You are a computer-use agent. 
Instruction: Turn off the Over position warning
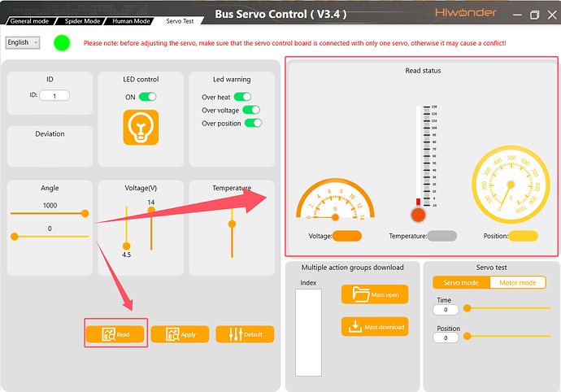pyautogui.click(x=254, y=123)
